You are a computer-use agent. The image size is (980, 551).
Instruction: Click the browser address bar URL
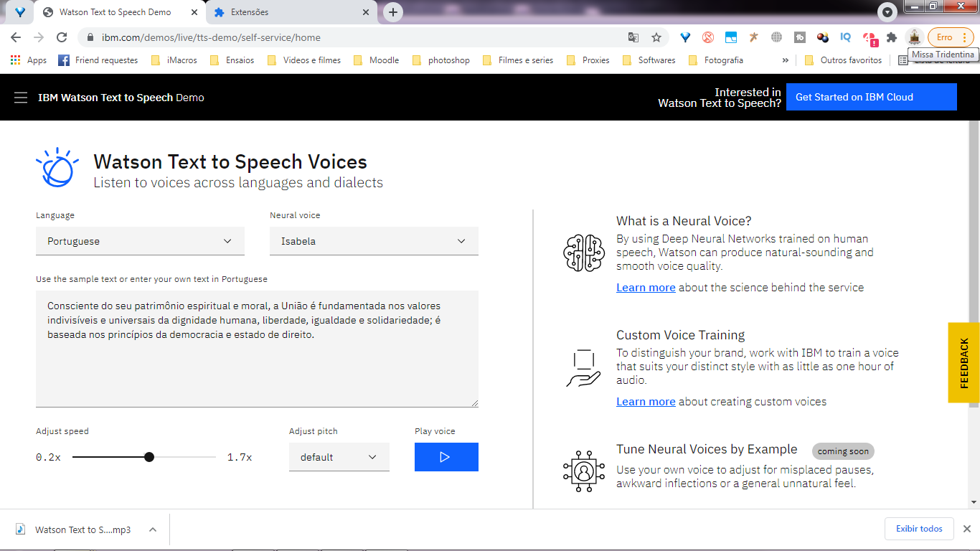pos(211,37)
